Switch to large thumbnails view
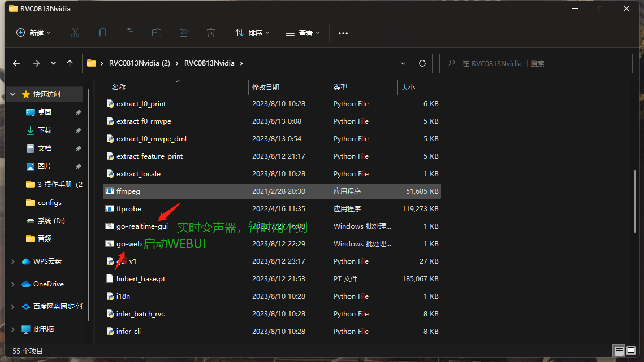 tap(632, 351)
